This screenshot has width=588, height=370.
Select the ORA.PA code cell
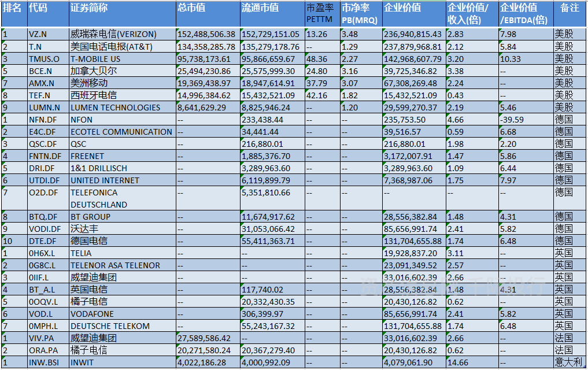point(49,350)
